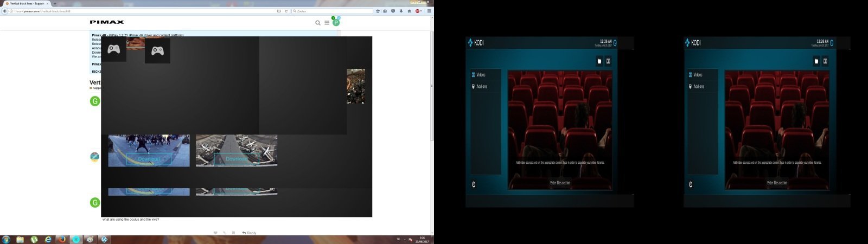
Task: Bookmark the post with bookmark icon
Action: [x=233, y=233]
